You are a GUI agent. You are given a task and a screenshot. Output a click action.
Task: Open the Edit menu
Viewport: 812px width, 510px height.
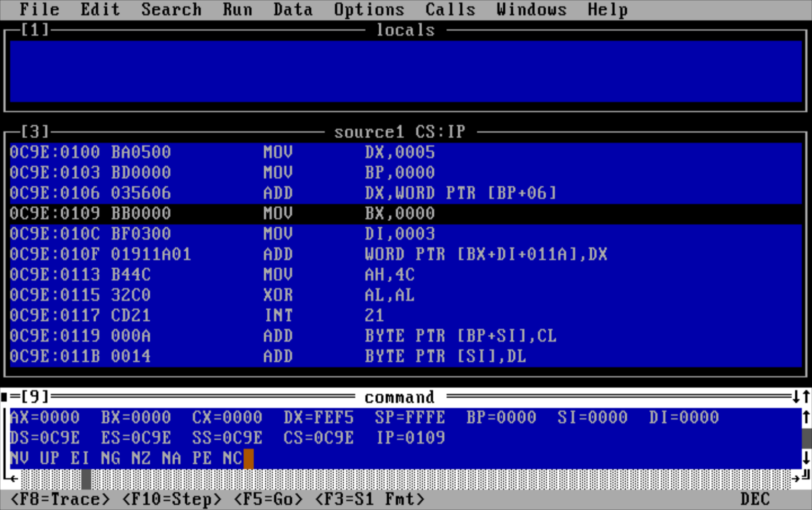click(100, 9)
